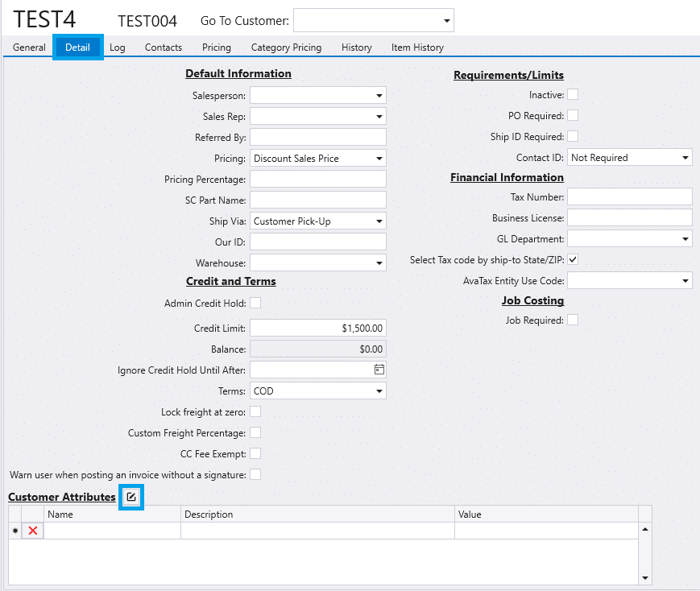This screenshot has width=700, height=591.
Task: Click the red X delete row icon
Action: coord(33,531)
